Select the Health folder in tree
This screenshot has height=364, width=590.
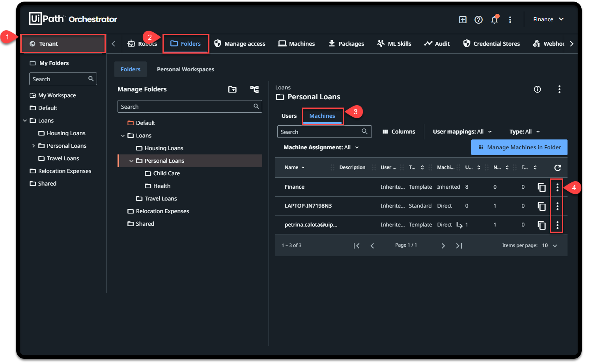coord(162,186)
